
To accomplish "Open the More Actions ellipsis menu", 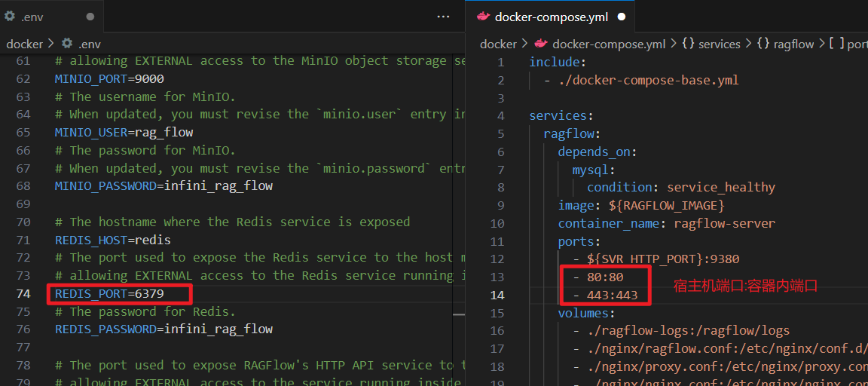I will coord(443,16).
